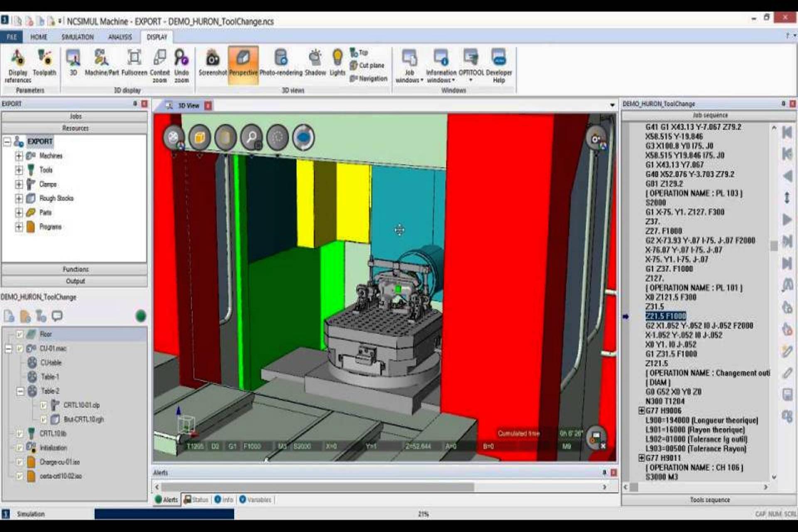Toggle the Charge-cu-01.iso checkbox
This screenshot has height=532, width=798.
[20, 462]
